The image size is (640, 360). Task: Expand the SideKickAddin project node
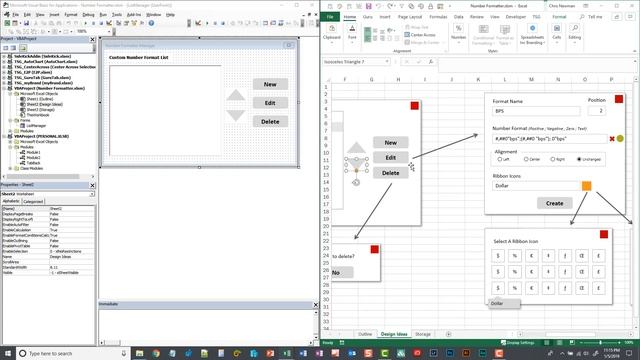point(4,56)
